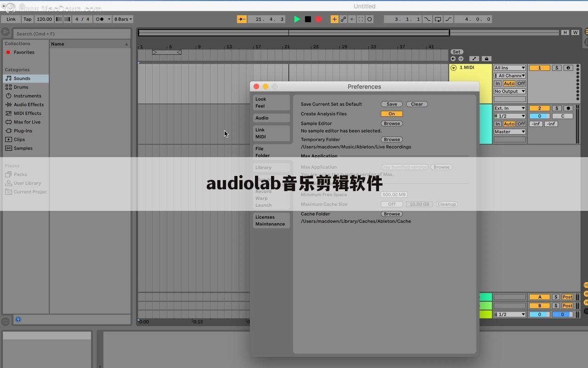Open the Master output dropdown on track 2
This screenshot has height=368, width=588.
point(509,132)
